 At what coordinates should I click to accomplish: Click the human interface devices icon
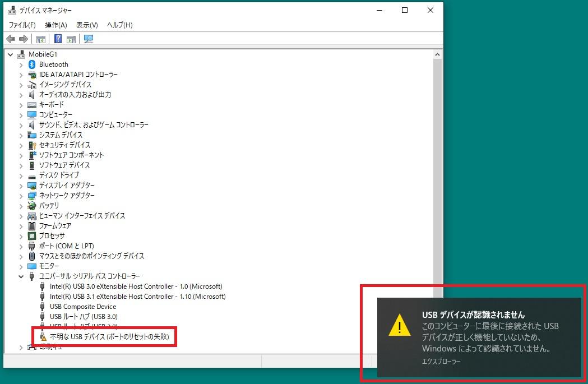click(x=32, y=216)
